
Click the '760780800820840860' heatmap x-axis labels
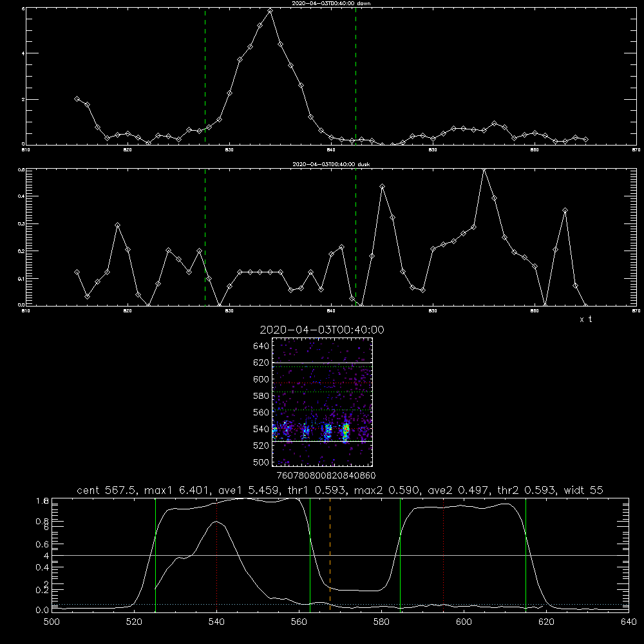click(x=326, y=475)
